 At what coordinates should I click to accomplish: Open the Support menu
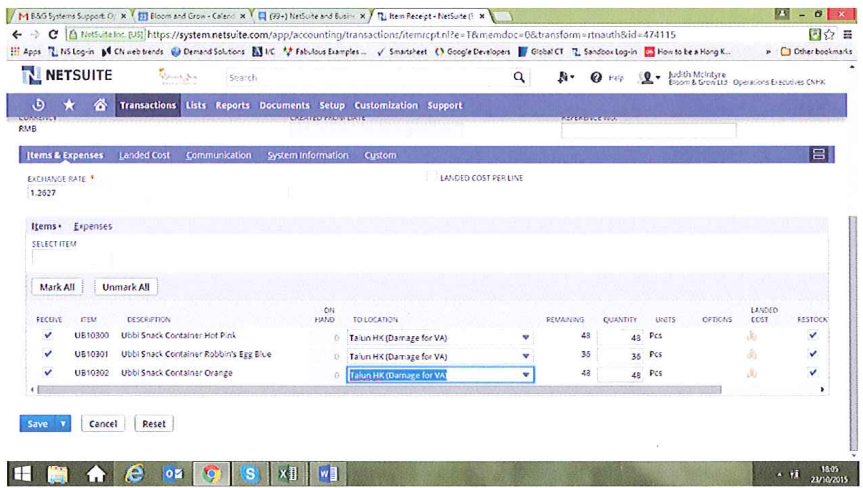point(445,105)
